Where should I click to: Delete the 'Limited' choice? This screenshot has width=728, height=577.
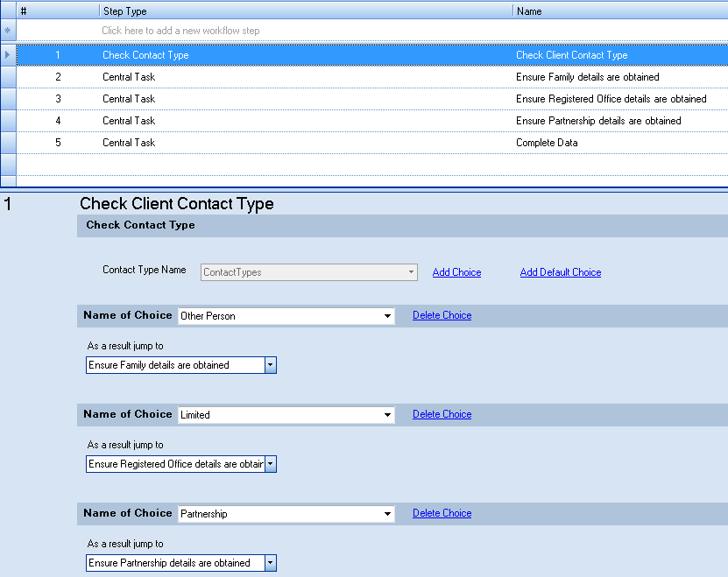pyautogui.click(x=442, y=414)
